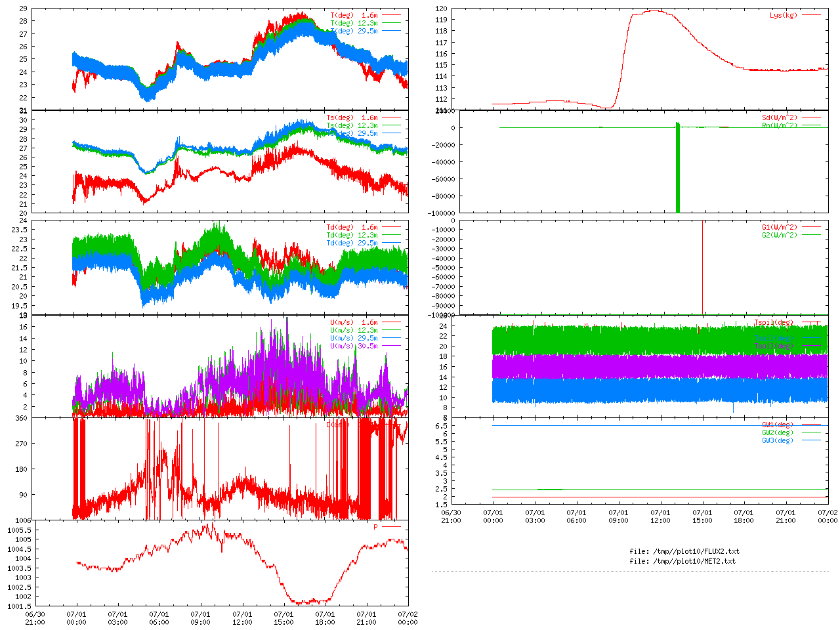This screenshot has height=630, width=840.
Task: Click red line sample beside Lys(kg)
Action: [x=812, y=15]
